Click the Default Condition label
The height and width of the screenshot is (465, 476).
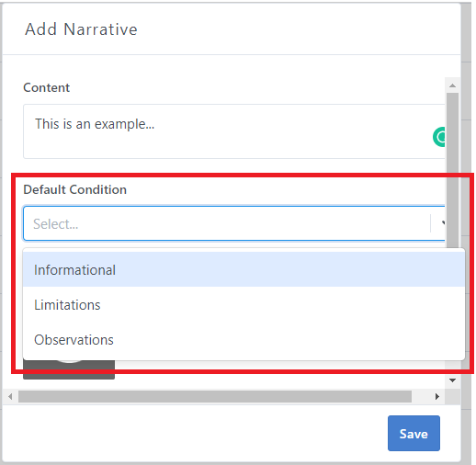[74, 189]
